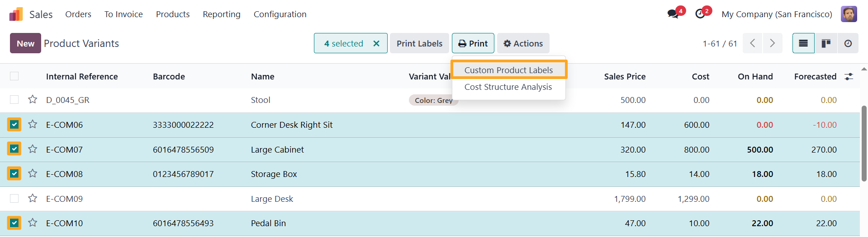Uncheck the E-COM08 row

(14, 173)
